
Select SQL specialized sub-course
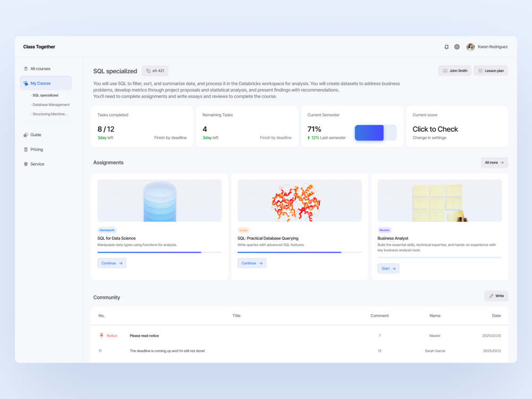[x=45, y=95]
